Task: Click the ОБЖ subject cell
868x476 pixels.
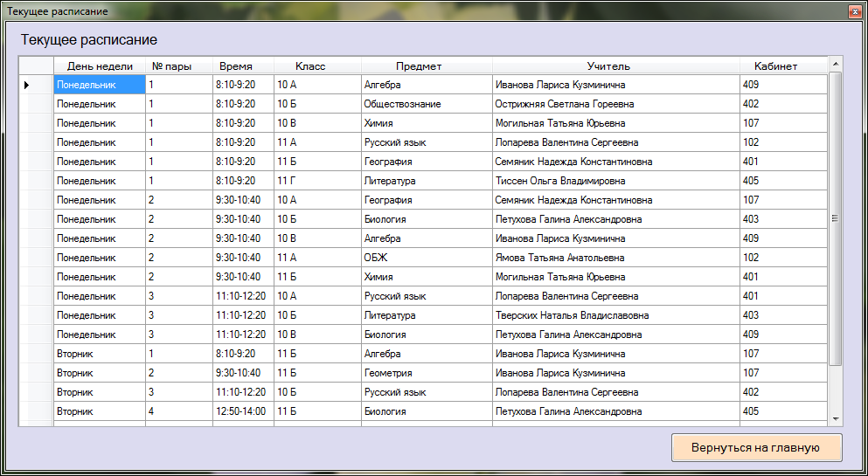Action: [x=427, y=258]
